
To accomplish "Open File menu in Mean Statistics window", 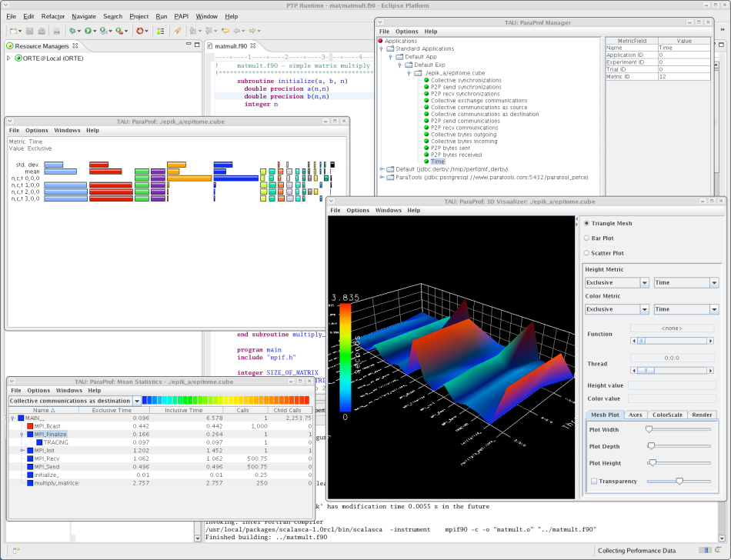I will pos(16,391).
